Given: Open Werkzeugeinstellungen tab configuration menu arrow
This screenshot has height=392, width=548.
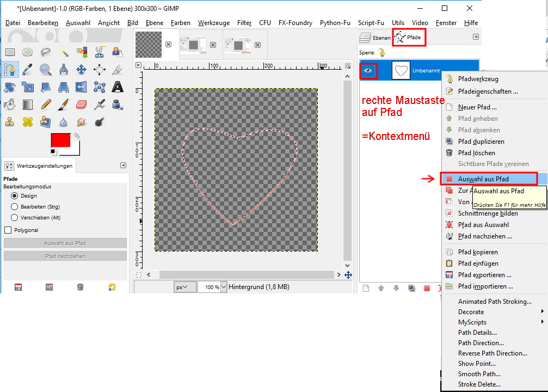Looking at the screenshot, I should click(x=123, y=165).
